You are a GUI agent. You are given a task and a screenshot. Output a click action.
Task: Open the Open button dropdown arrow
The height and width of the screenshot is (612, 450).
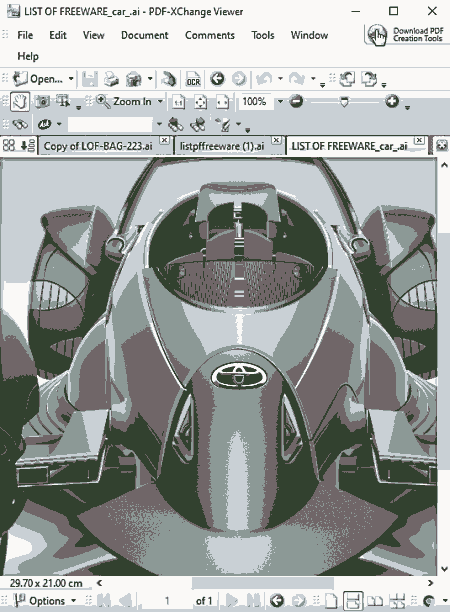(71, 79)
